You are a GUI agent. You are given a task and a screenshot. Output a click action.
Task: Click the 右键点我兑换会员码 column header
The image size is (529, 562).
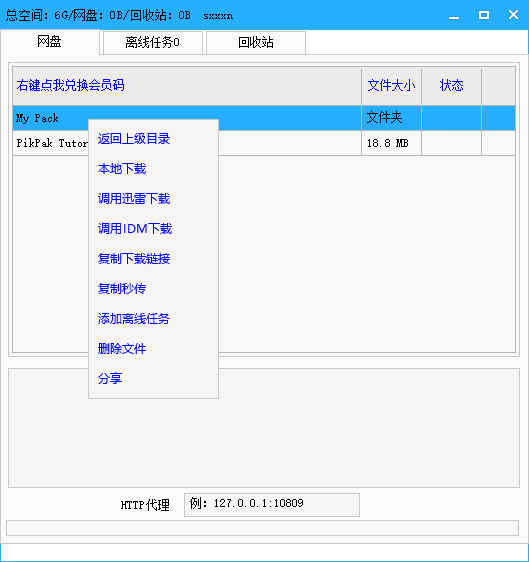pos(187,85)
